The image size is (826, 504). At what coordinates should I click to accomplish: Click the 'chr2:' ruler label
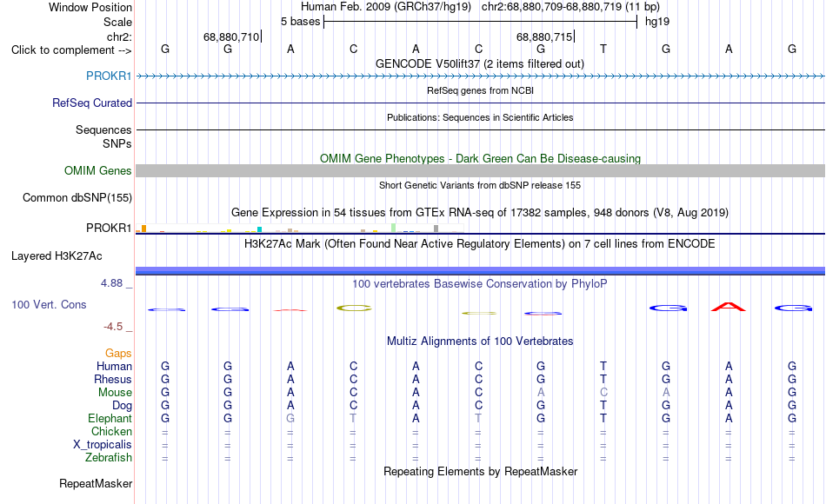[119, 36]
